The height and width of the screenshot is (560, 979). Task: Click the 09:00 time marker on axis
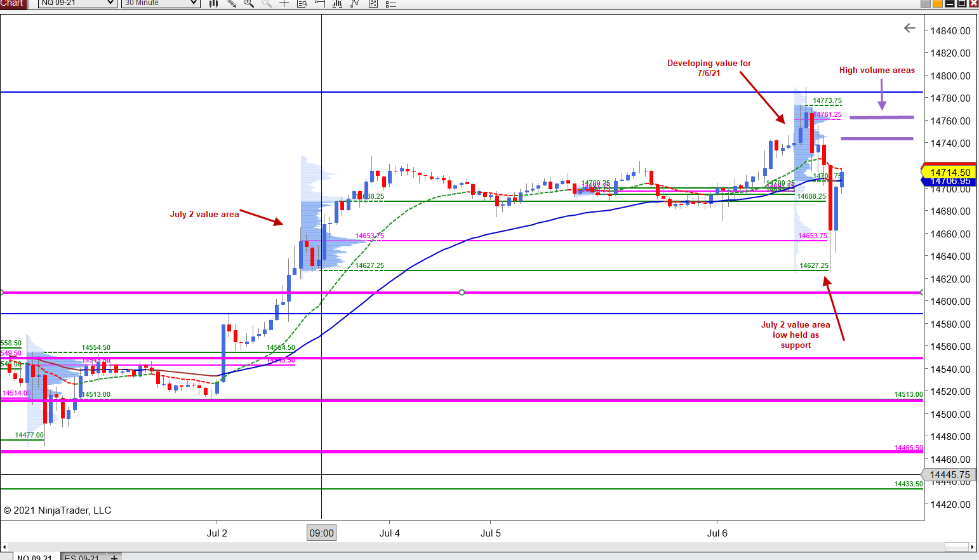point(321,533)
